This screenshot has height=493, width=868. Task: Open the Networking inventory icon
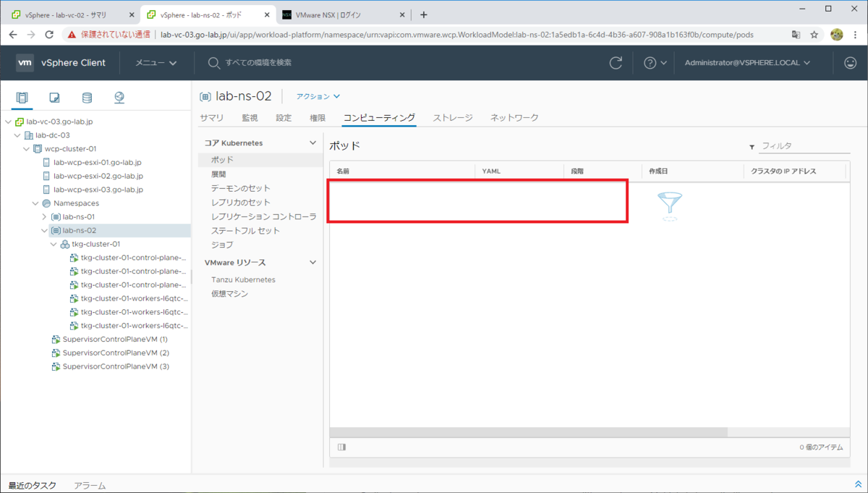point(119,98)
